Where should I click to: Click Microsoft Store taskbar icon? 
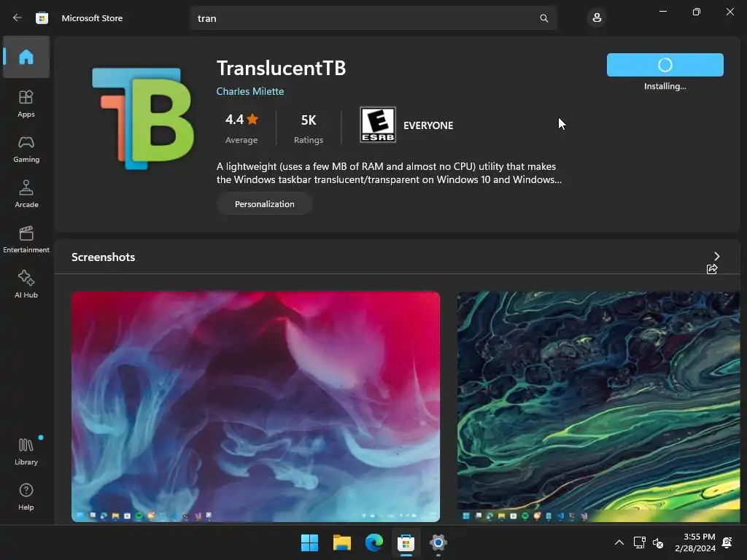(406, 542)
